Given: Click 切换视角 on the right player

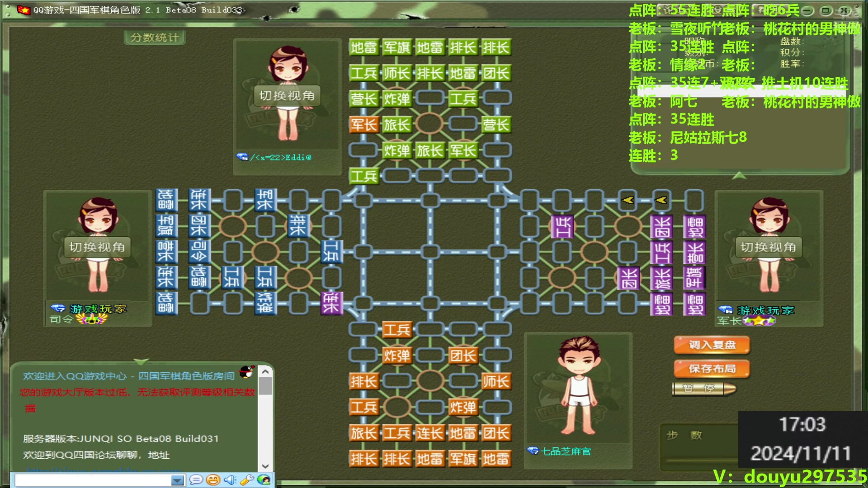Looking at the screenshot, I should [769, 247].
